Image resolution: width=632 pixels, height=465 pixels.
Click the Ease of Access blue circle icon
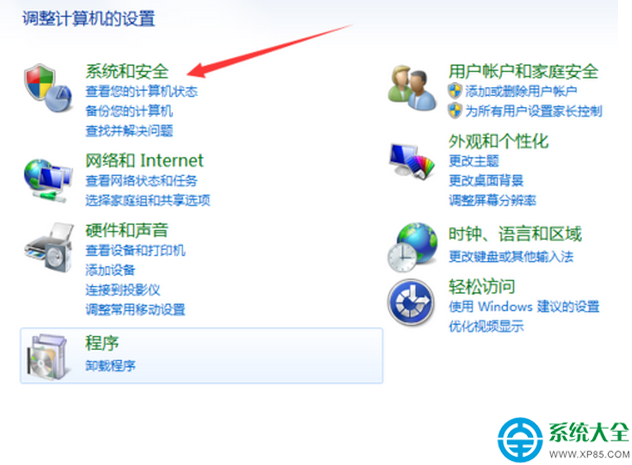[411, 302]
